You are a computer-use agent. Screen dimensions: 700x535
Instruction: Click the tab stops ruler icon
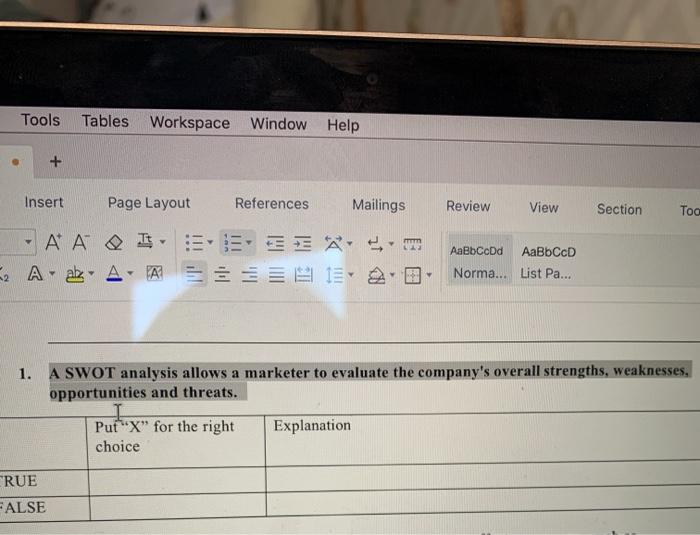click(x=412, y=244)
